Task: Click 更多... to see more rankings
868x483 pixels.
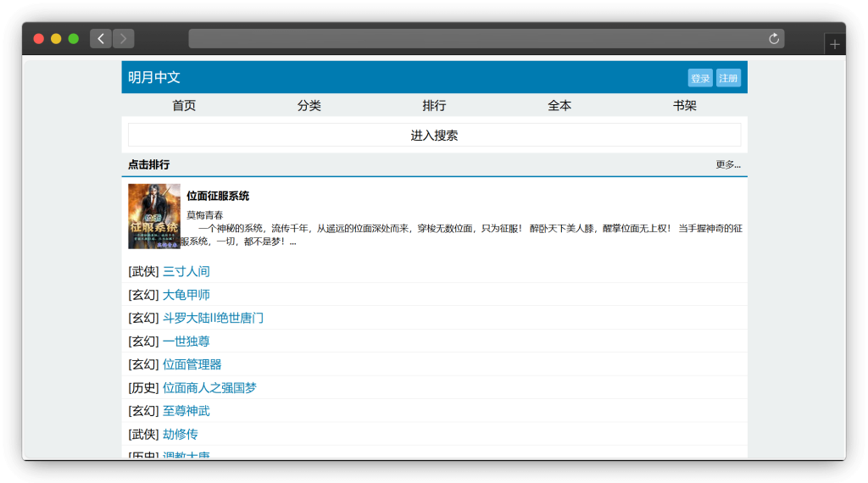Action: (x=728, y=164)
